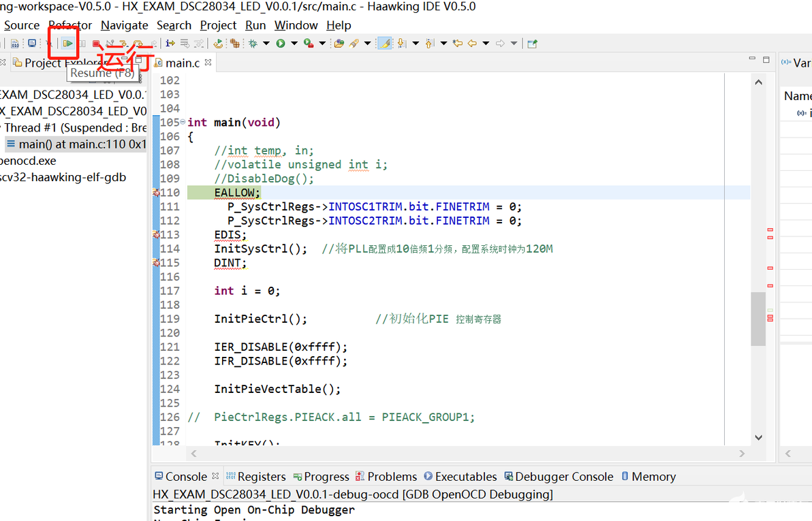Open dropdown beside external tools run icon
This screenshot has height=521, width=812.
(x=322, y=44)
